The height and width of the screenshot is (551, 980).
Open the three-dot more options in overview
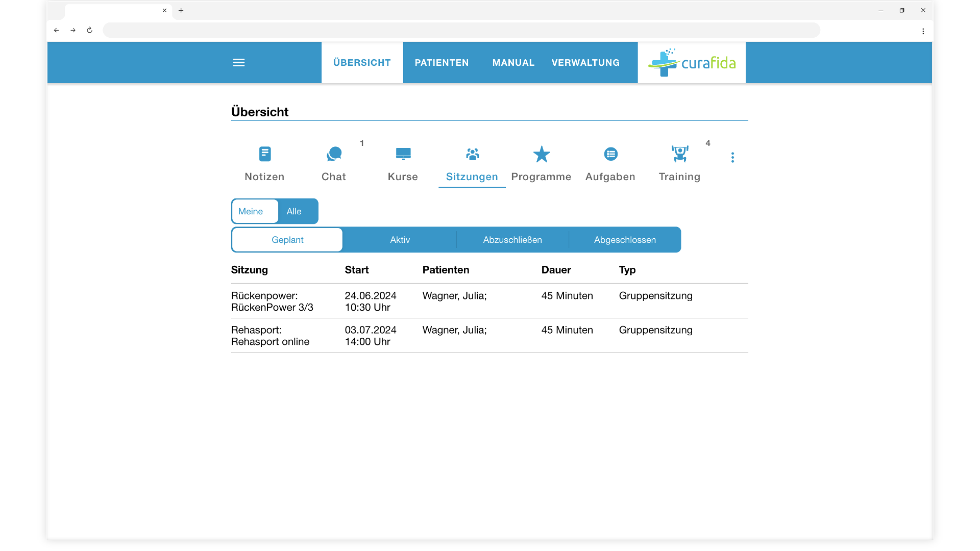pyautogui.click(x=732, y=157)
